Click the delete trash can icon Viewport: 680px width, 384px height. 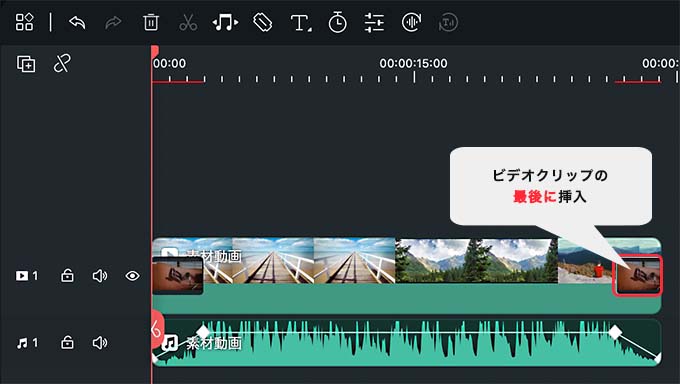(150, 22)
